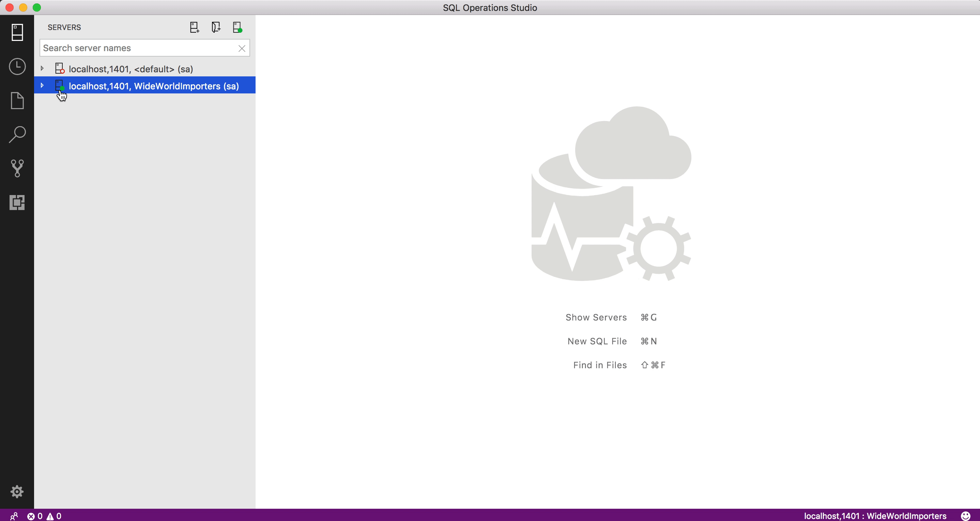Image resolution: width=980 pixels, height=521 pixels.
Task: Open the Servers view in activity bar
Action: pyautogui.click(x=17, y=32)
